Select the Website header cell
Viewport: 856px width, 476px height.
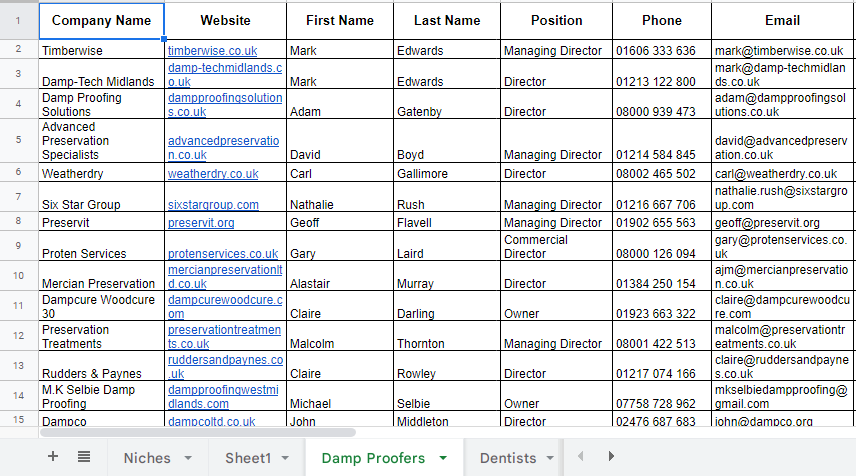(225, 21)
